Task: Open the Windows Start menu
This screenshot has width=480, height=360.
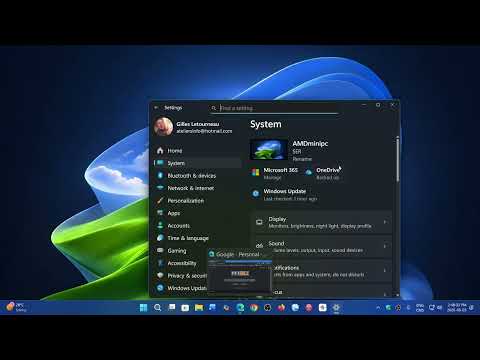Action: [x=143, y=307]
